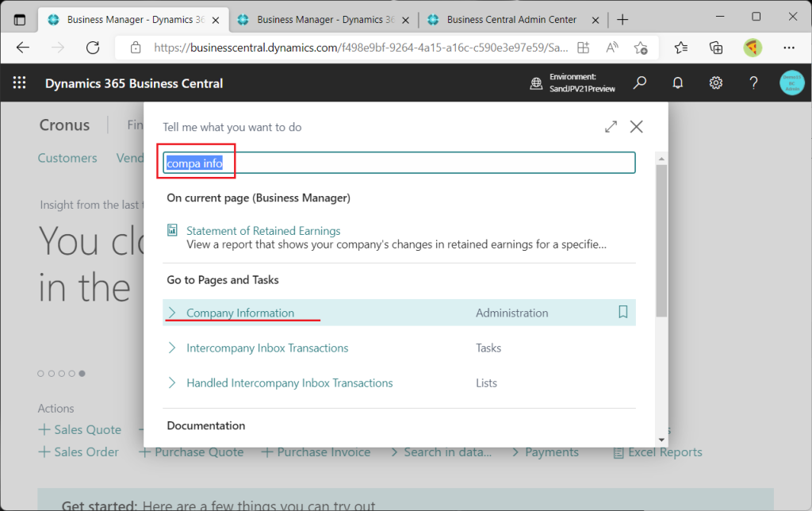Open Help using the question mark icon
The image size is (812, 511).
pyautogui.click(x=753, y=83)
